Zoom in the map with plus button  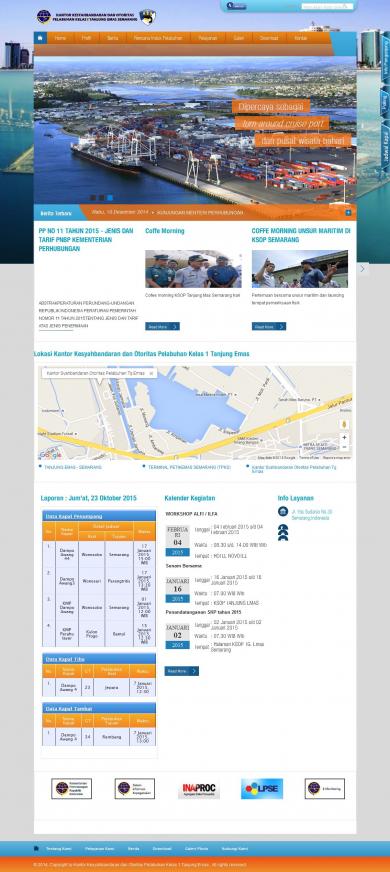(344, 438)
